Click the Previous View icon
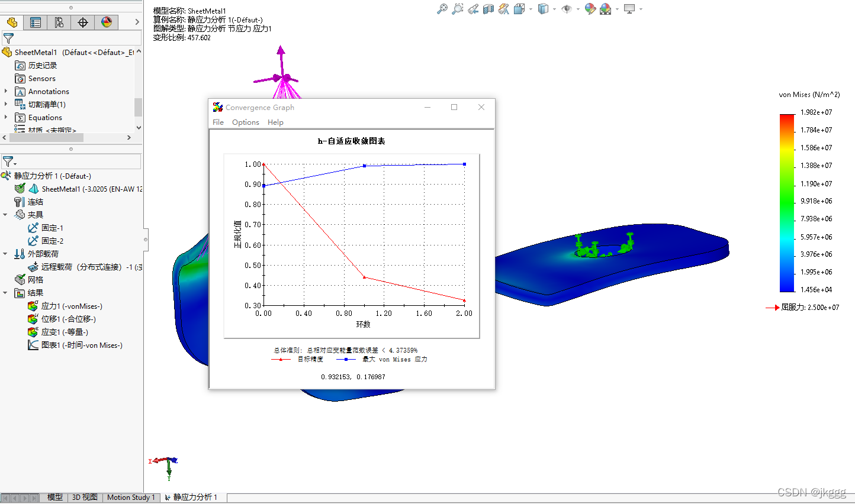Screen dimensions: 855x504 point(473,9)
